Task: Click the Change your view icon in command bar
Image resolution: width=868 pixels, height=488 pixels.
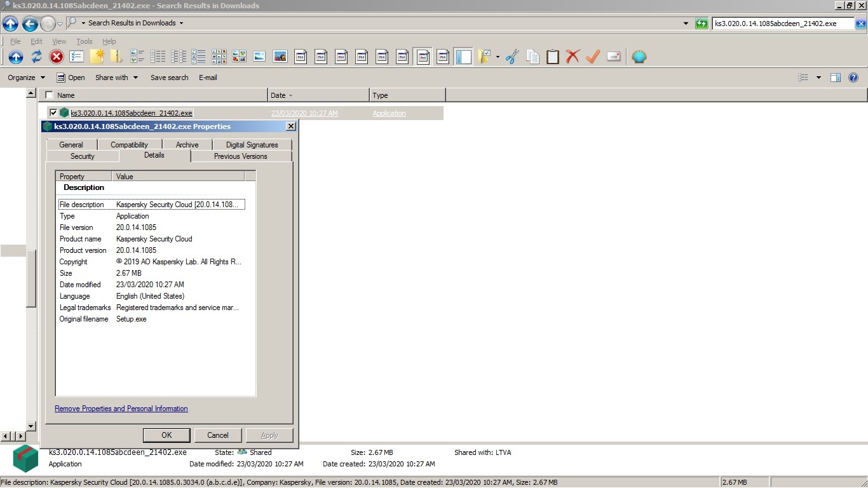Action: (803, 78)
